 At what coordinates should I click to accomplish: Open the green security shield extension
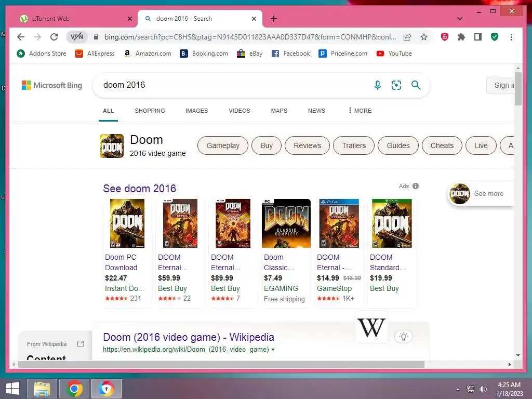(495, 37)
